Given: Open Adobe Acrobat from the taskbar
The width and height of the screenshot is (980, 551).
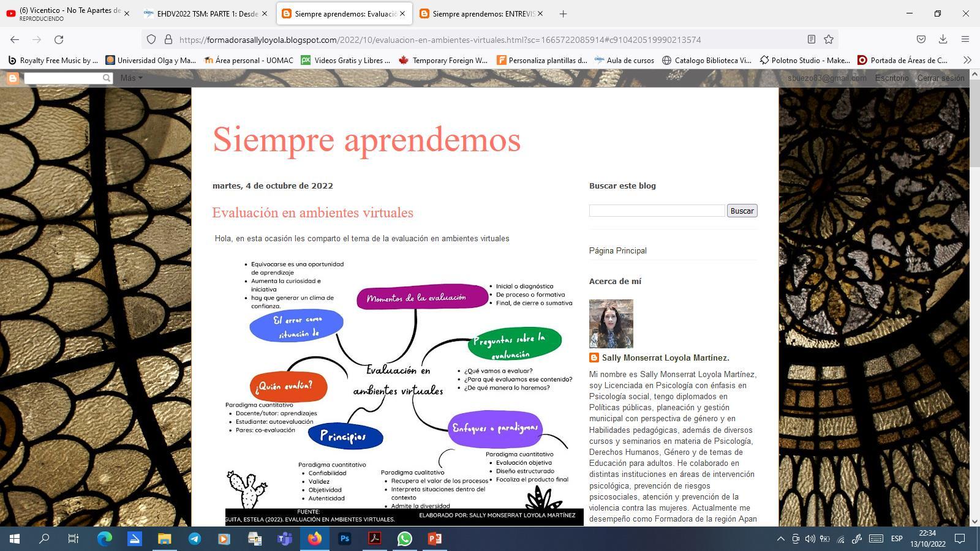Looking at the screenshot, I should 375,539.
